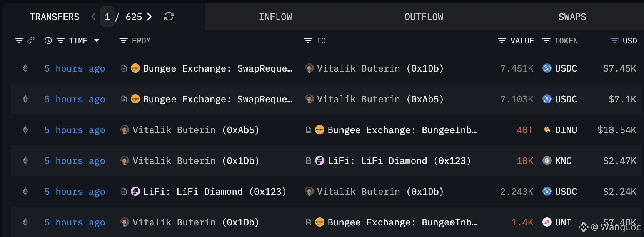Click the contract icon beside LiFi Diamond sender

124,192
